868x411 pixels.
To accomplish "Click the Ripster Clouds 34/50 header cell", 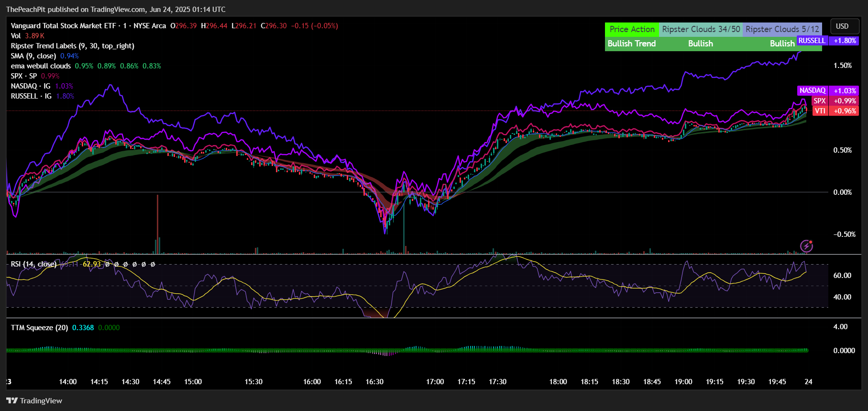I will [701, 29].
